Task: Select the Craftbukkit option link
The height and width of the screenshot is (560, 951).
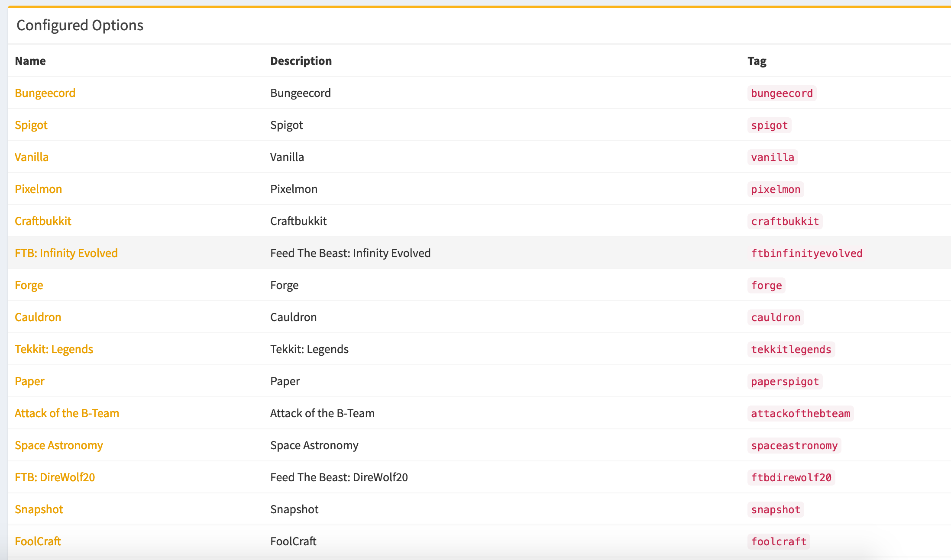Action: pos(43,221)
